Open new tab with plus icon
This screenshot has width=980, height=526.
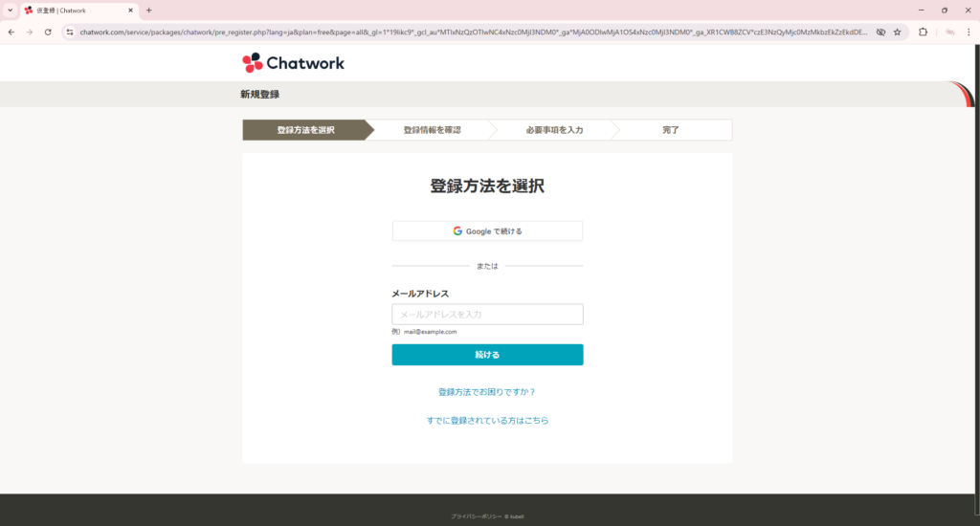[148, 11]
